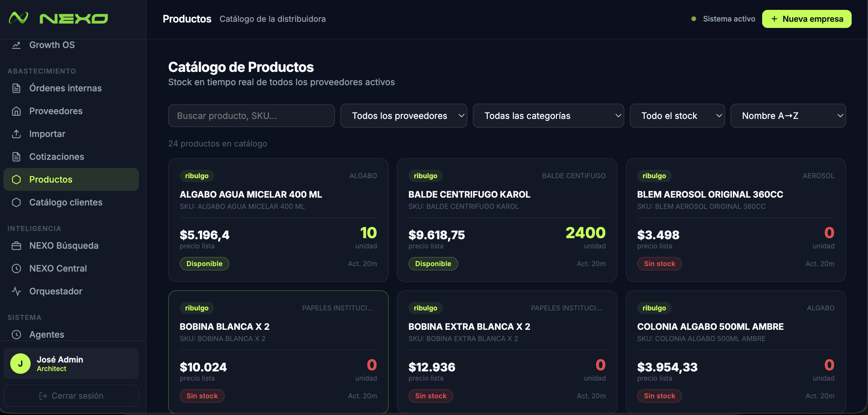Go to NEXO Búsqueda
This screenshot has height=415, width=868.
(71, 246)
